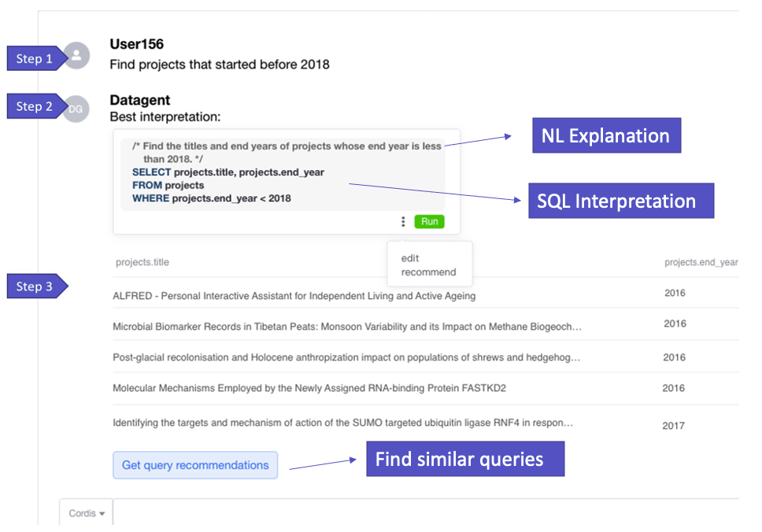This screenshot has width=762, height=532.
Task: Select edit from the popup menu
Action: click(410, 258)
